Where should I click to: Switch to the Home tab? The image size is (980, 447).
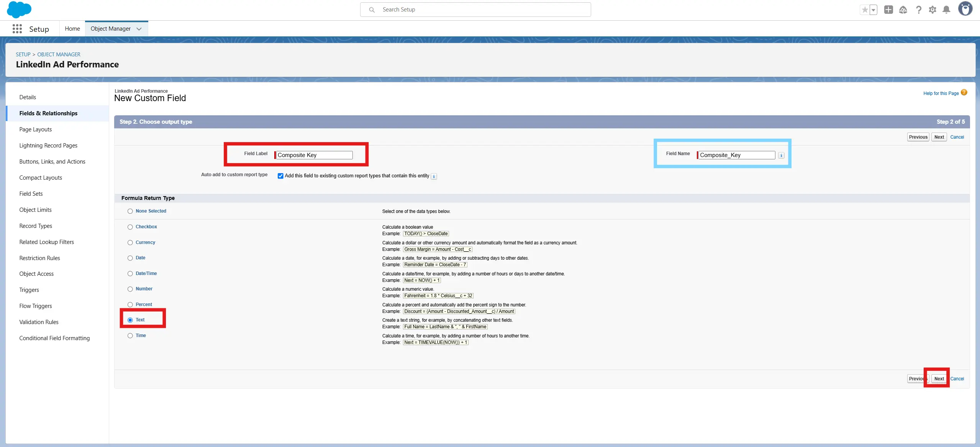pos(72,29)
